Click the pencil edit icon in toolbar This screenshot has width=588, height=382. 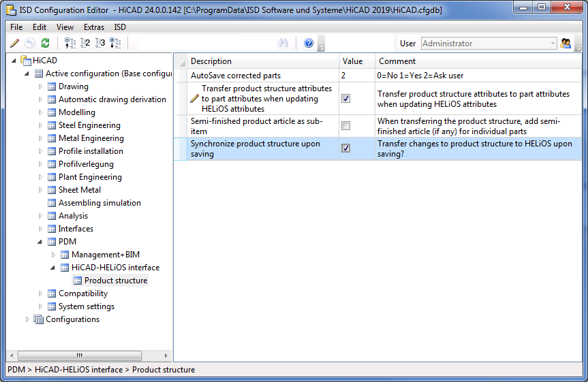(x=14, y=43)
